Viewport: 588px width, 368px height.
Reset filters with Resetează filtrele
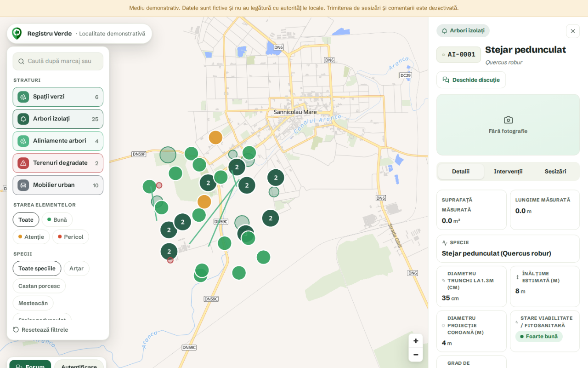tap(40, 330)
